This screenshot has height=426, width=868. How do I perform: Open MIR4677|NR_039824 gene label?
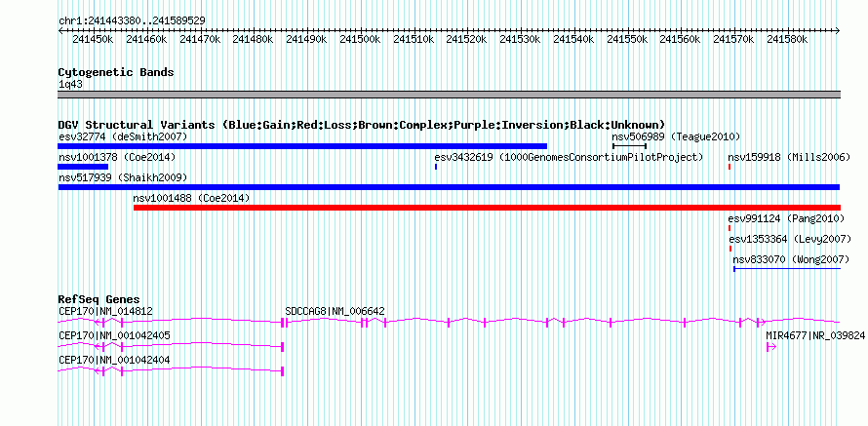[815, 335]
